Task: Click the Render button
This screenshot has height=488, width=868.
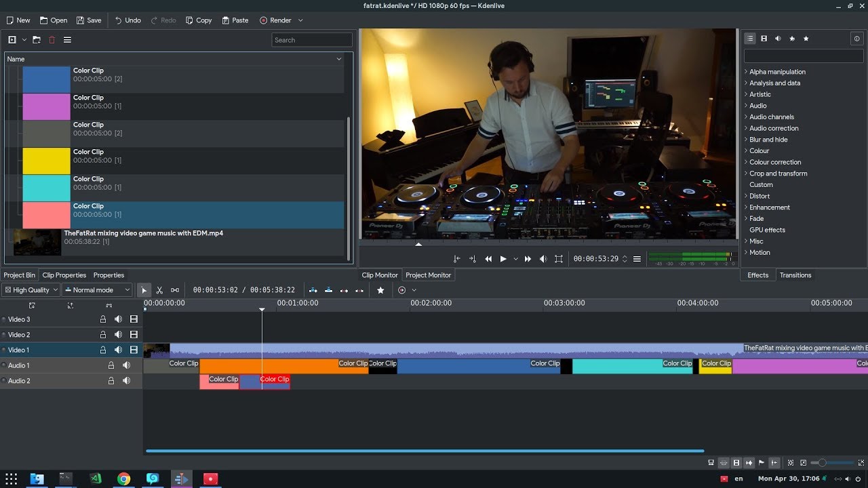Action: 275,20
